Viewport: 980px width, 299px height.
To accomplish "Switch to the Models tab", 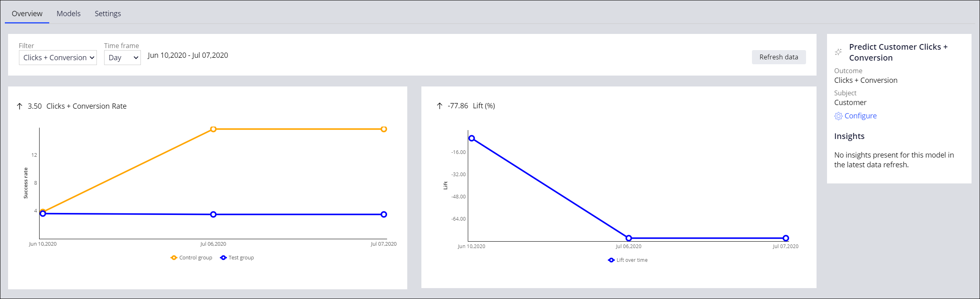I will click(x=69, y=14).
